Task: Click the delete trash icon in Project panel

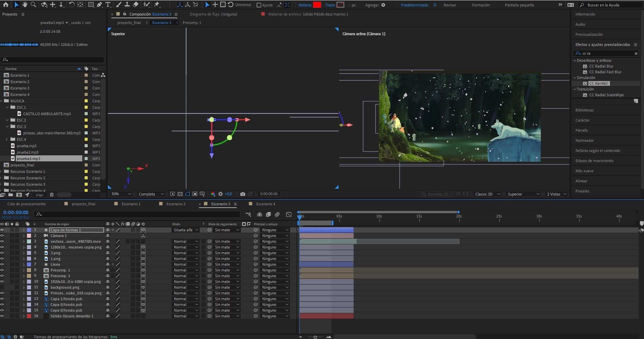Action: coord(52,195)
